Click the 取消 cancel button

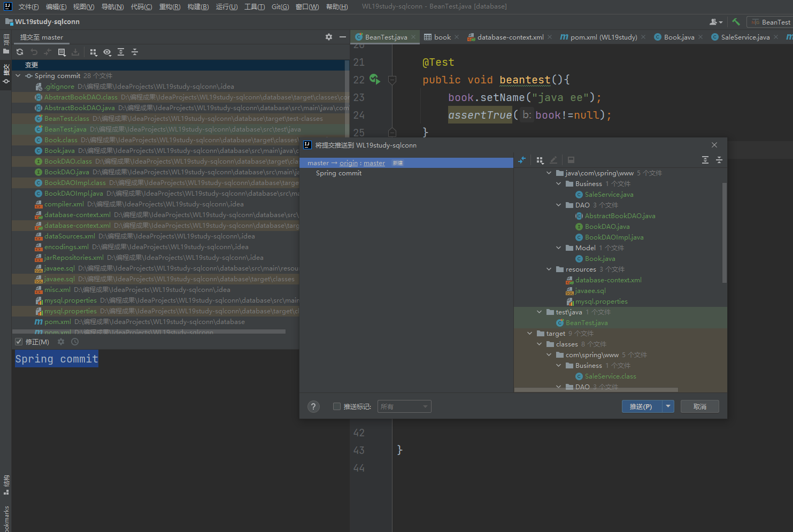point(699,406)
